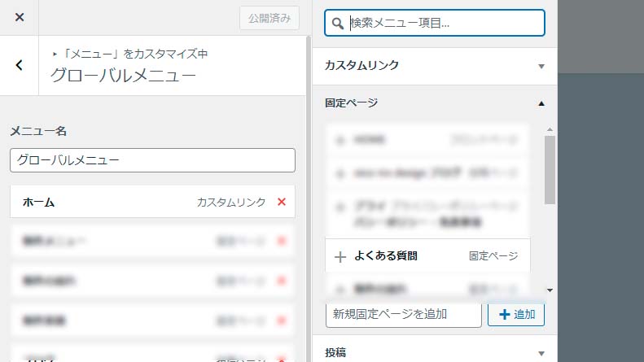Viewport: 644px width, 362px height.
Task: Remove the ホーム menu item with red X
Action: [x=282, y=202]
